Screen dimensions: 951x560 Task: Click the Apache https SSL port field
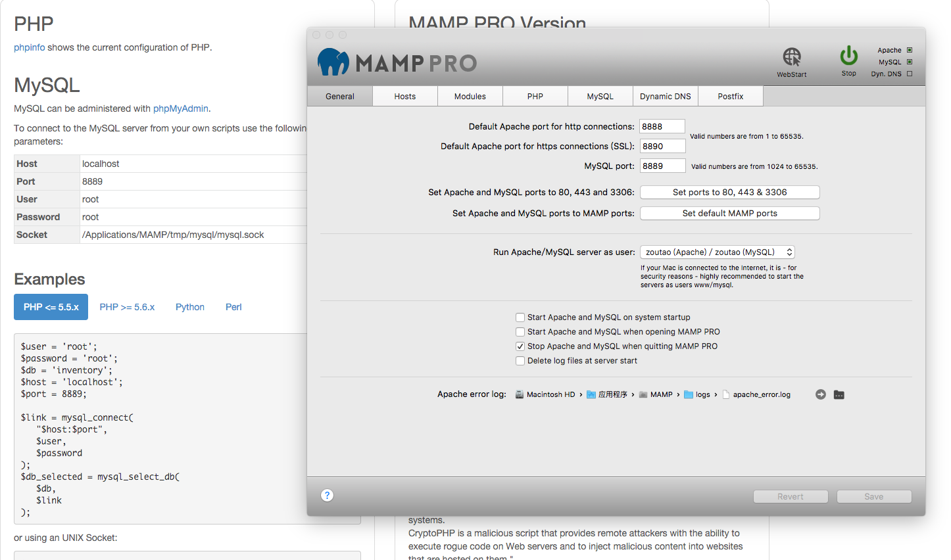click(x=662, y=146)
